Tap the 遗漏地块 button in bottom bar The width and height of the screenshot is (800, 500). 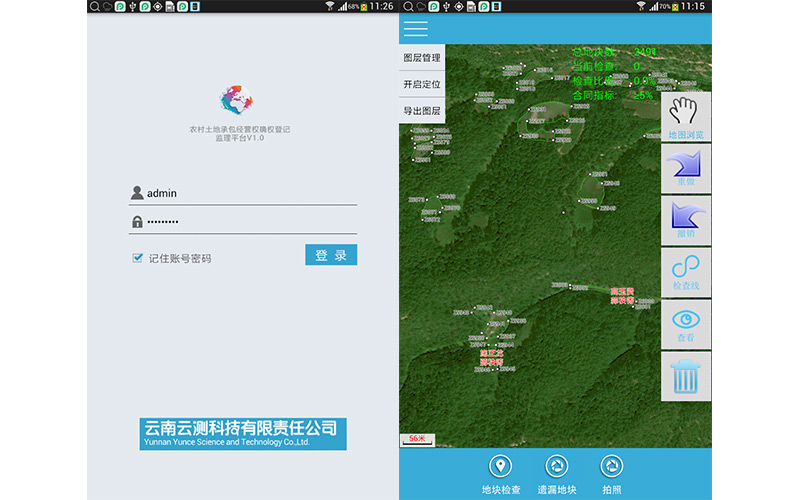point(557,475)
